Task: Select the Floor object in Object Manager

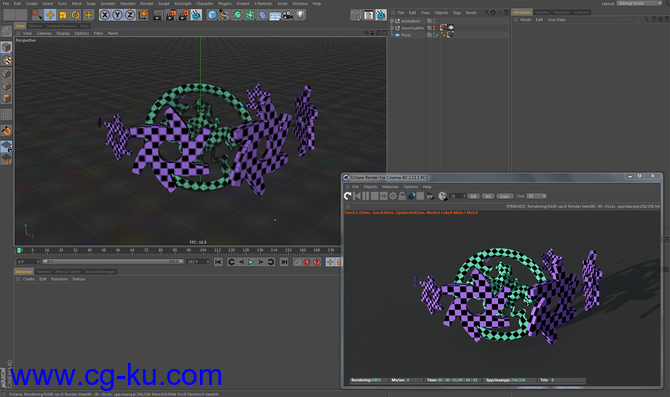Action: (406, 35)
